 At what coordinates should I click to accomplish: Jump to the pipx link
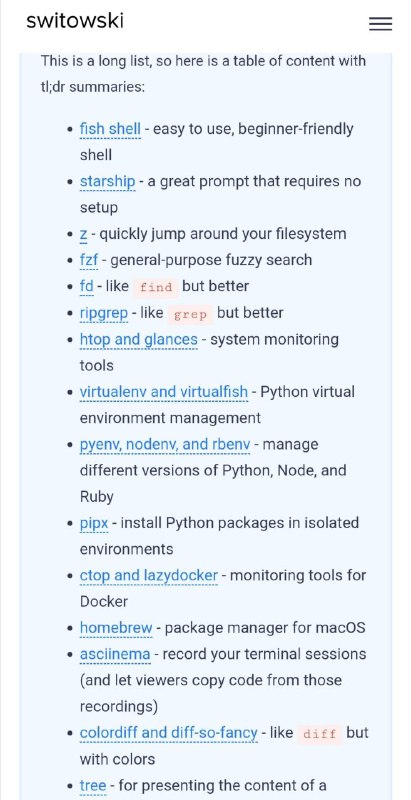coord(94,523)
